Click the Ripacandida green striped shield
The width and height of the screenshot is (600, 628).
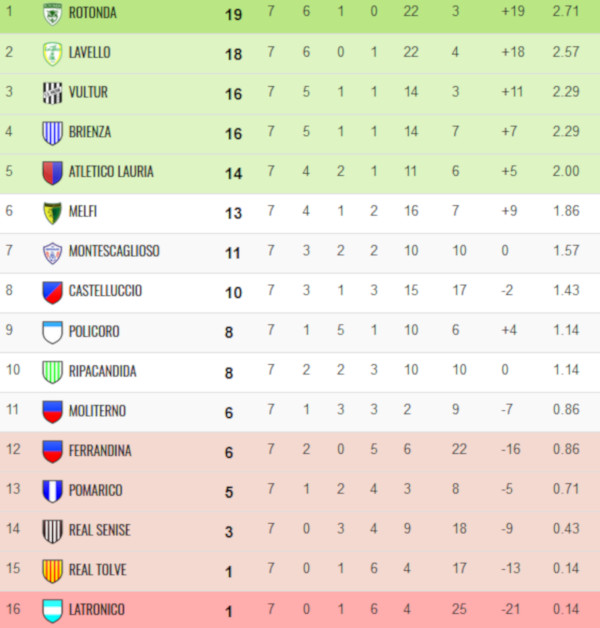tap(52, 372)
